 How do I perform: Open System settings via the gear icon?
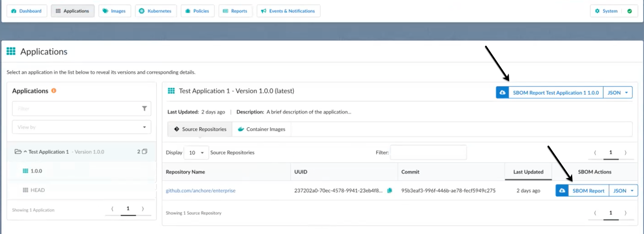coord(597,11)
